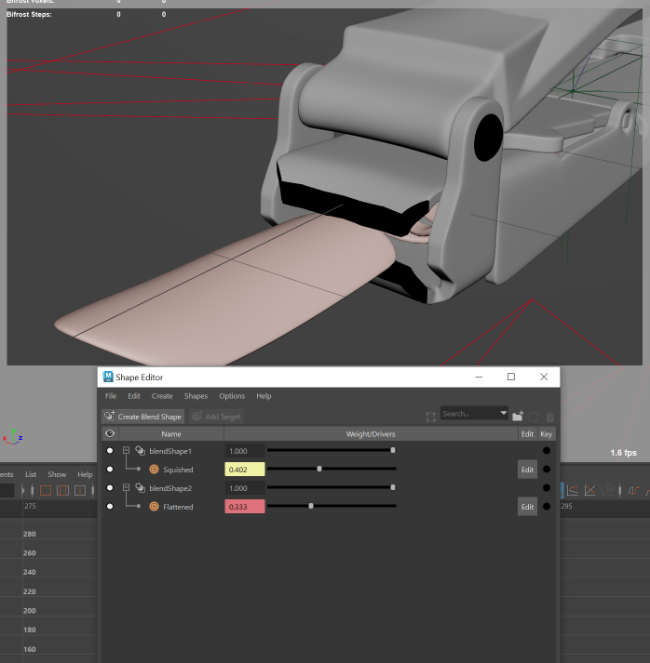Click third square icon under Help menu
The image size is (650, 663).
pos(80,490)
